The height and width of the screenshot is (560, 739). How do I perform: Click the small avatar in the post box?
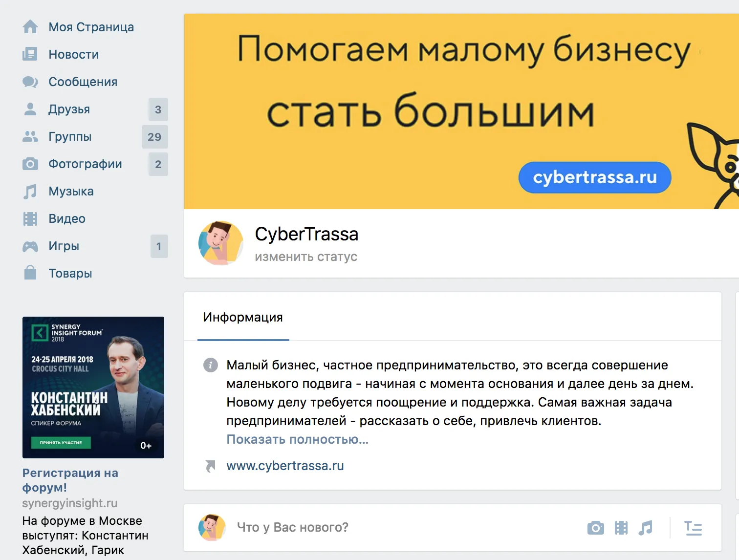[x=212, y=528]
